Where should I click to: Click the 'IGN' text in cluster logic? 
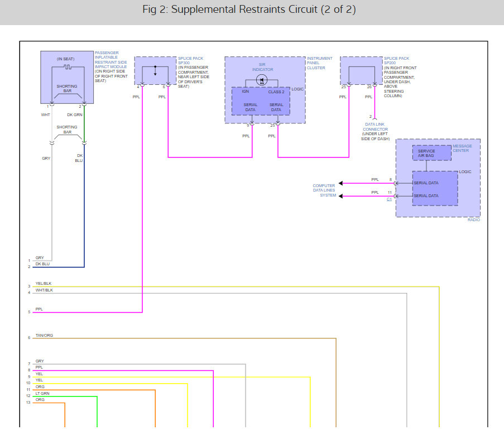pos(245,92)
